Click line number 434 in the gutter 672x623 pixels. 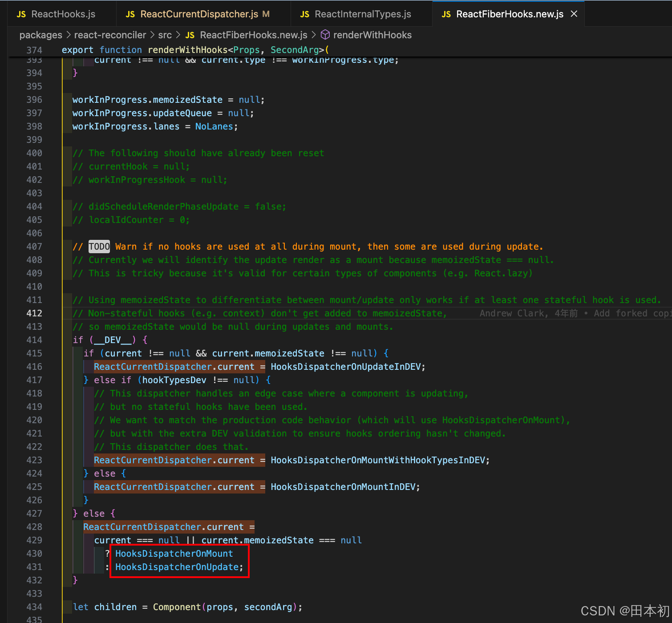pyautogui.click(x=34, y=607)
